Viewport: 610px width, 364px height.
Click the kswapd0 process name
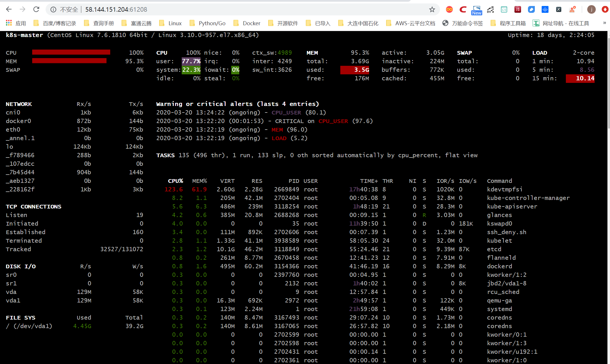point(500,224)
